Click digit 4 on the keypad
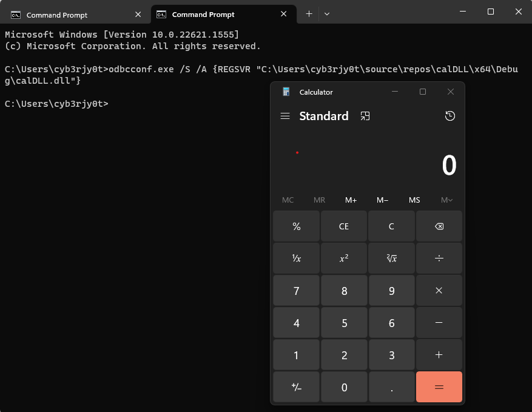 pos(296,323)
